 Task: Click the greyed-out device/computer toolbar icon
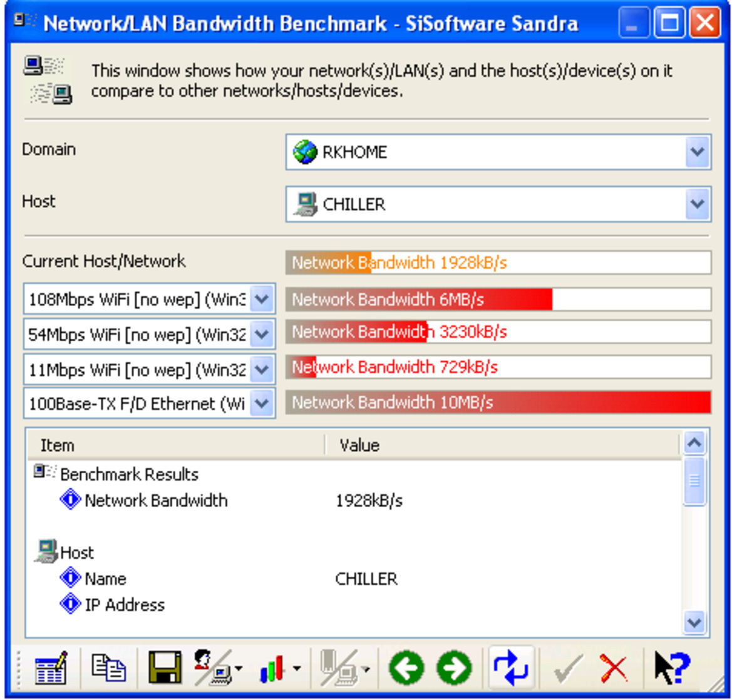(339, 668)
